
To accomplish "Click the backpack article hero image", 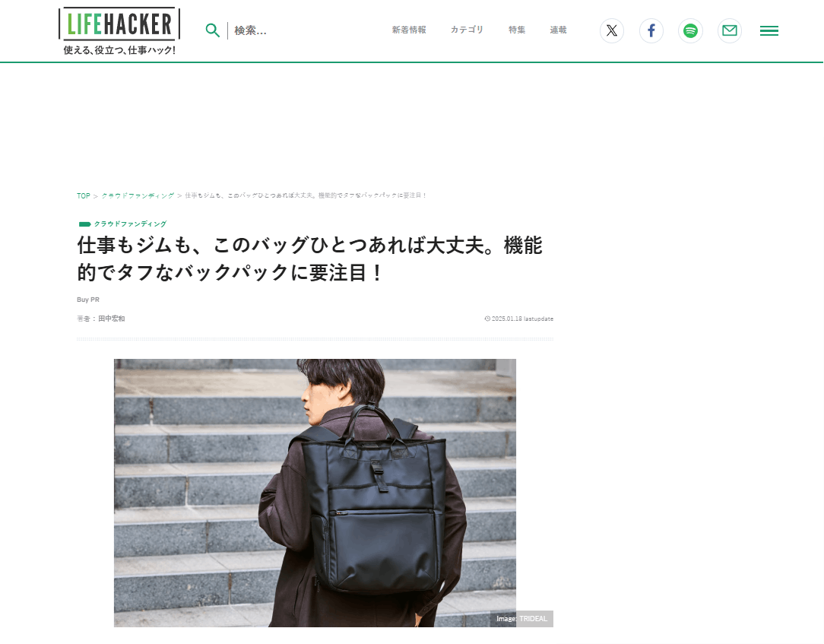I will point(315,493).
